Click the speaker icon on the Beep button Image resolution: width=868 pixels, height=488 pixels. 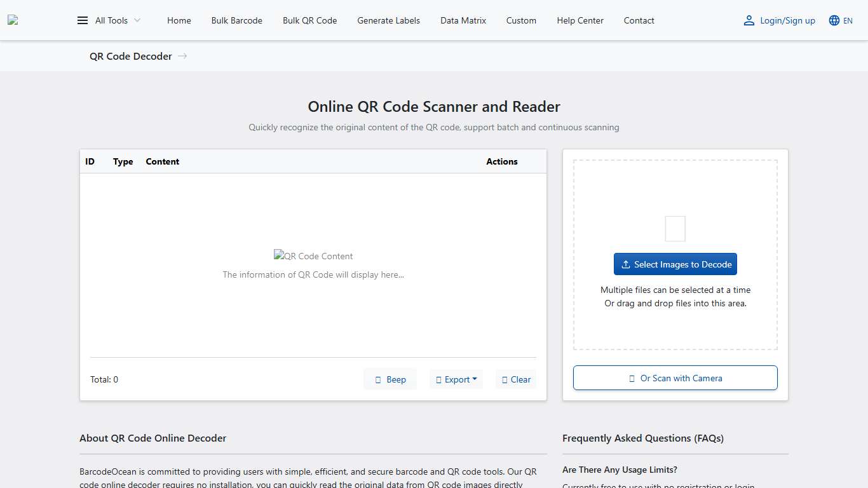(379, 379)
